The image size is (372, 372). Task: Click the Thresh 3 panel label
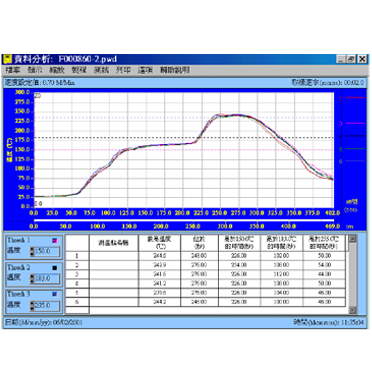coord(19,294)
